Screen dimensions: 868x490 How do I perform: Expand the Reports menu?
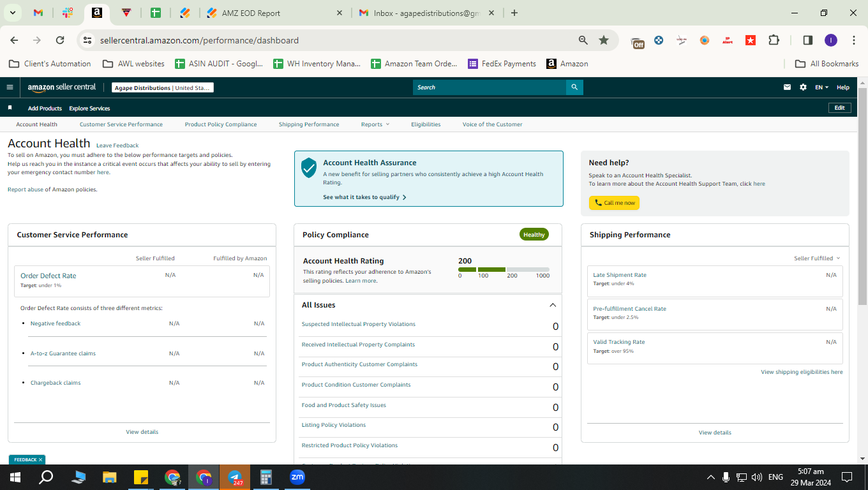pos(375,124)
